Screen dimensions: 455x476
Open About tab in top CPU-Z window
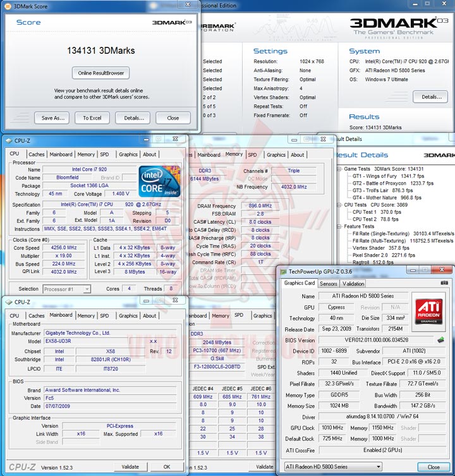click(x=149, y=154)
